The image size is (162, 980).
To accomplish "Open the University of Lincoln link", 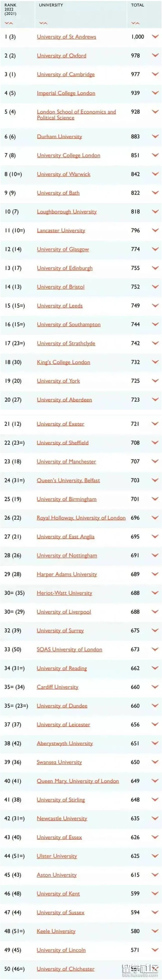I will pos(61,950).
